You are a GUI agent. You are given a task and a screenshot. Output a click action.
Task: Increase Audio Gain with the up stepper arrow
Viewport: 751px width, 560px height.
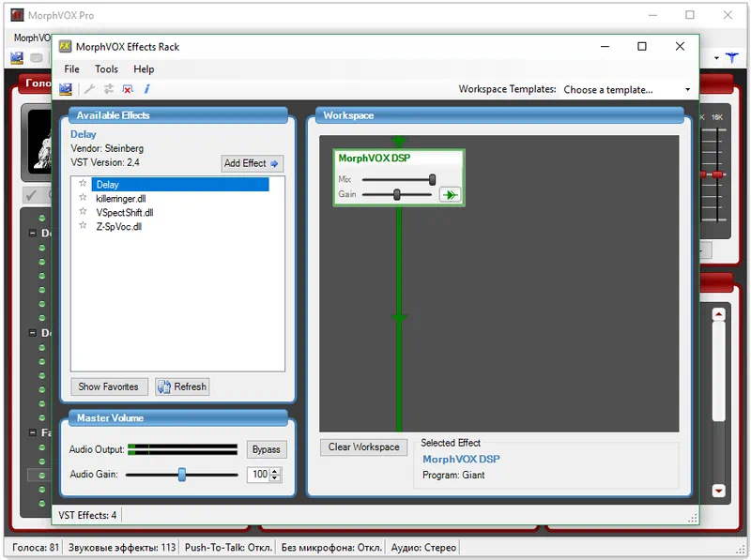pos(275,472)
